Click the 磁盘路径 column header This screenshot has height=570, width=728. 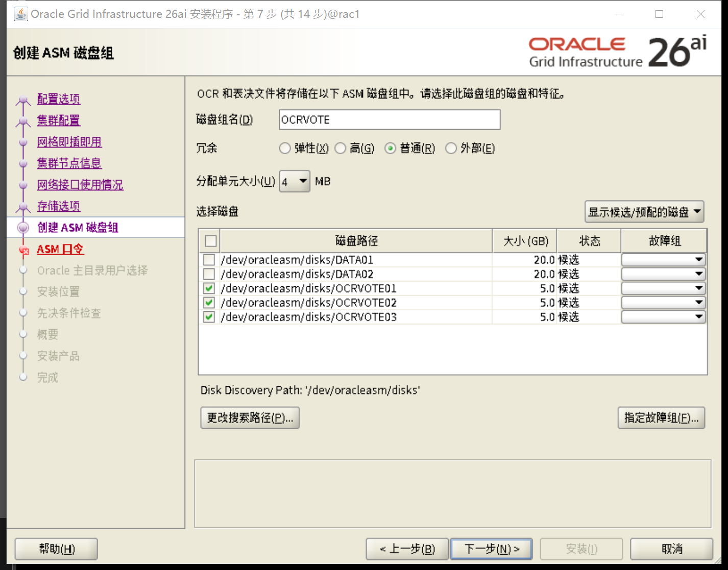356,241
